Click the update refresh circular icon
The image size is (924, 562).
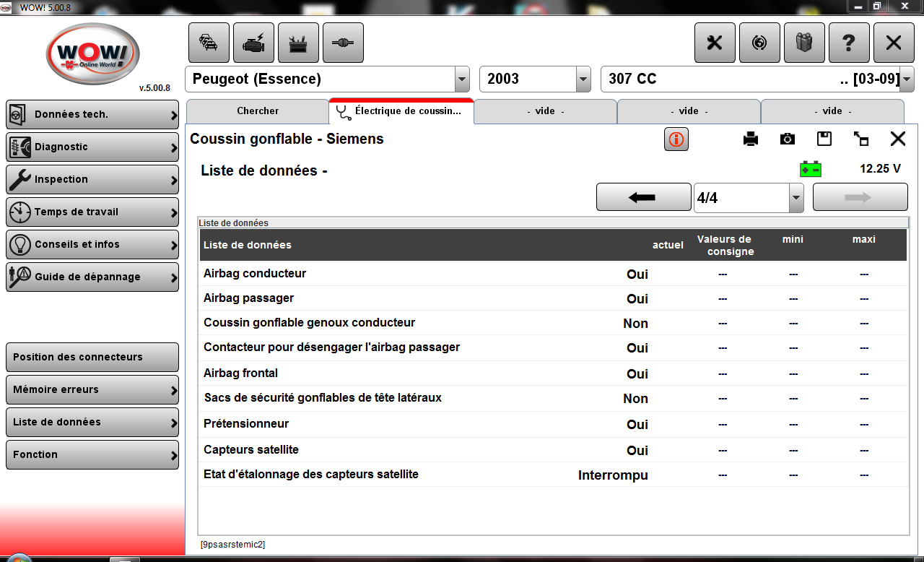point(759,43)
